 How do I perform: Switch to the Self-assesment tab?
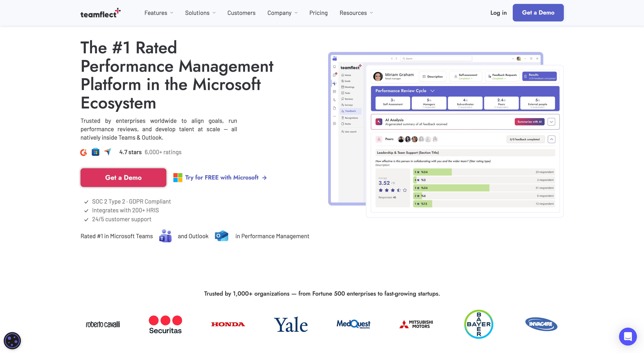coord(466,76)
